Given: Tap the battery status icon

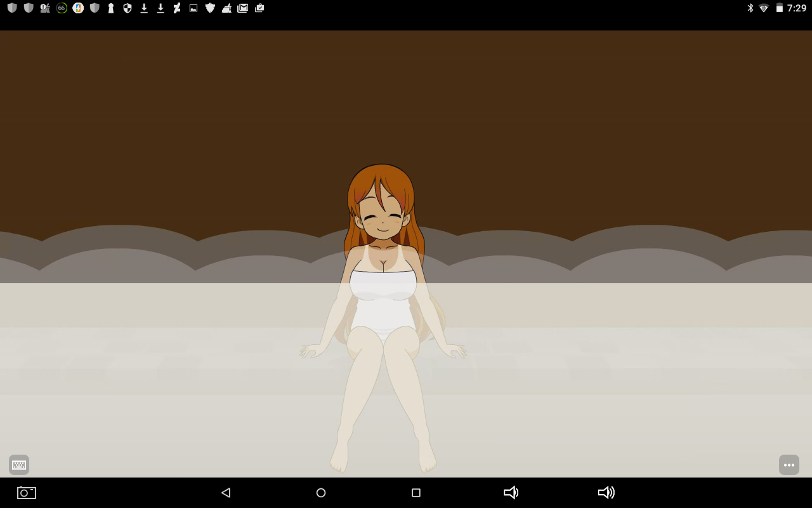Looking at the screenshot, I should 780,8.
